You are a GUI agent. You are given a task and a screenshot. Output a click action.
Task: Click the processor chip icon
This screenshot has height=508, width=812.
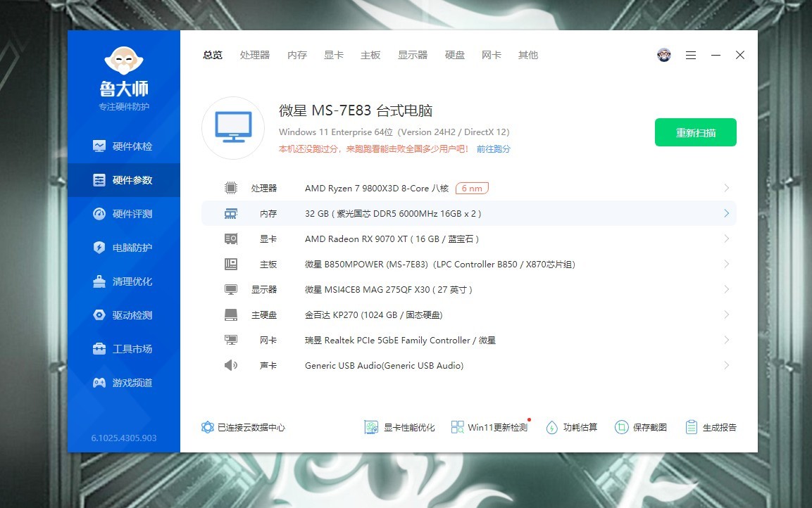(x=231, y=188)
